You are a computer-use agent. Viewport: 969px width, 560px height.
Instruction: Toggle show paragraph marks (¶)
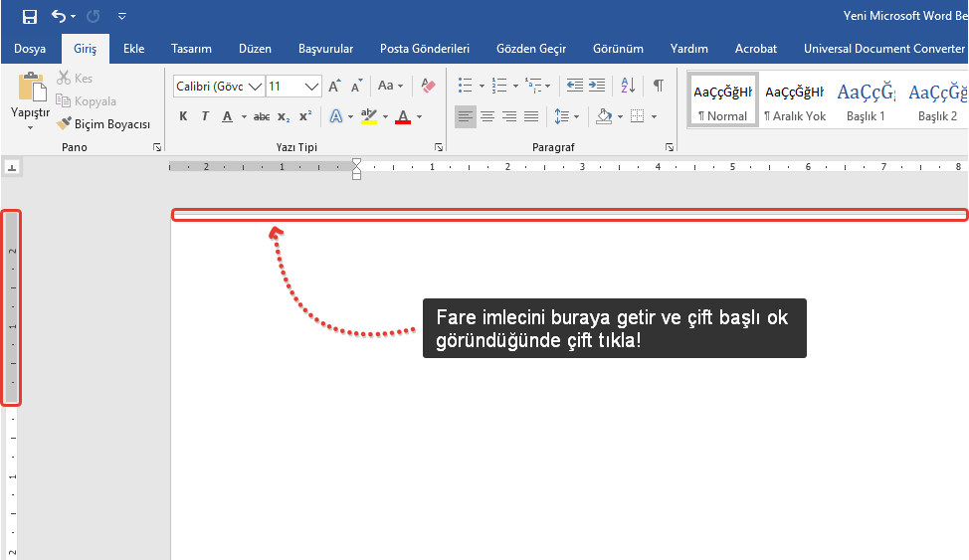coord(658,87)
